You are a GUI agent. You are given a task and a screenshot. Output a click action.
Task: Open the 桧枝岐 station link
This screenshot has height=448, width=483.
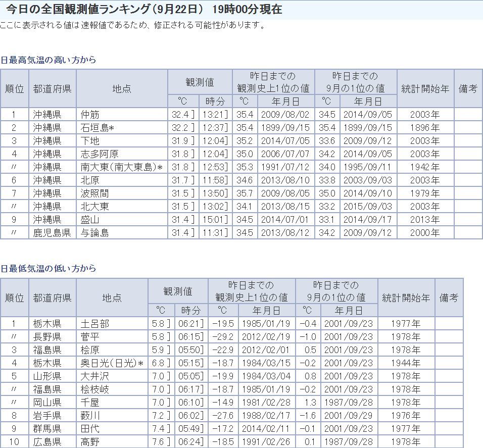[94, 389]
